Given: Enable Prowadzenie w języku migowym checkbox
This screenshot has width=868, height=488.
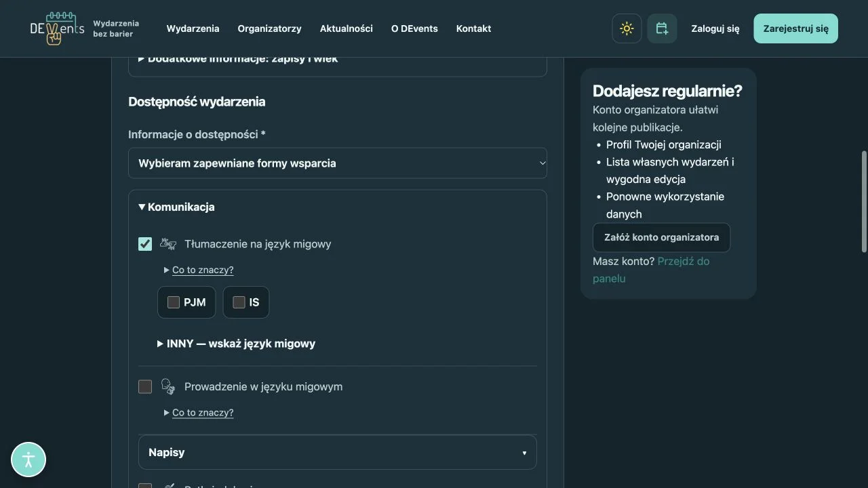Looking at the screenshot, I should 145,386.
